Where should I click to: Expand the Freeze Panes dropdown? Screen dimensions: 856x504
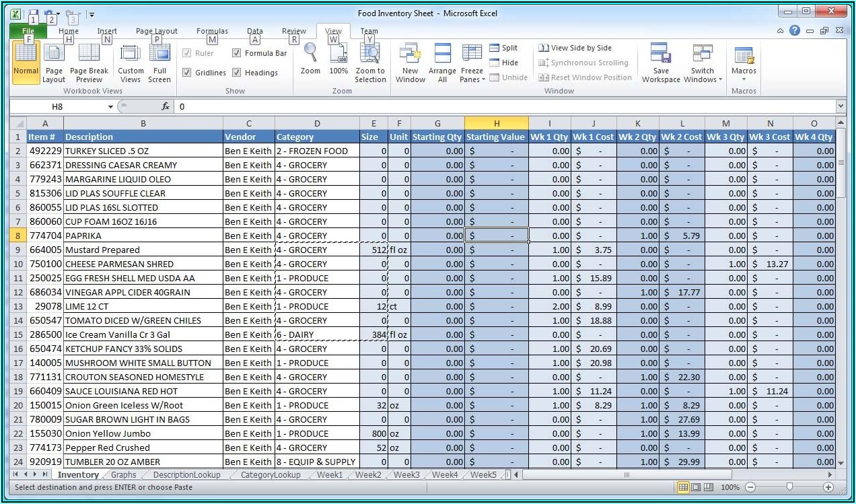click(472, 79)
